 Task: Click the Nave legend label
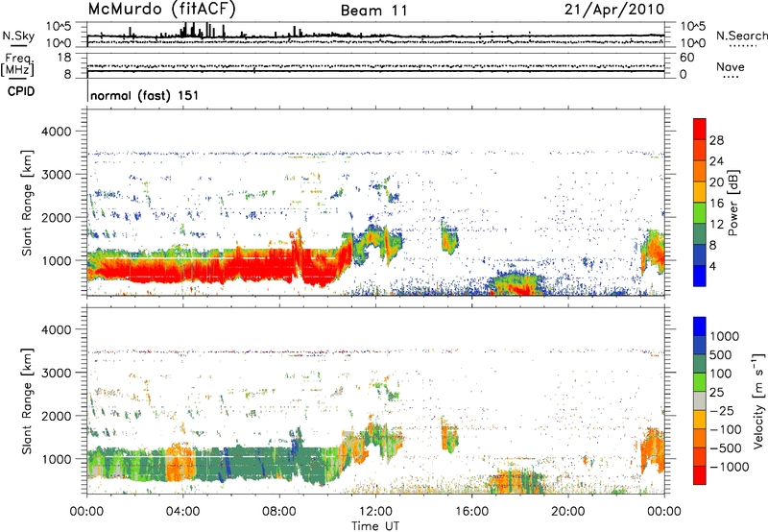[x=731, y=66]
